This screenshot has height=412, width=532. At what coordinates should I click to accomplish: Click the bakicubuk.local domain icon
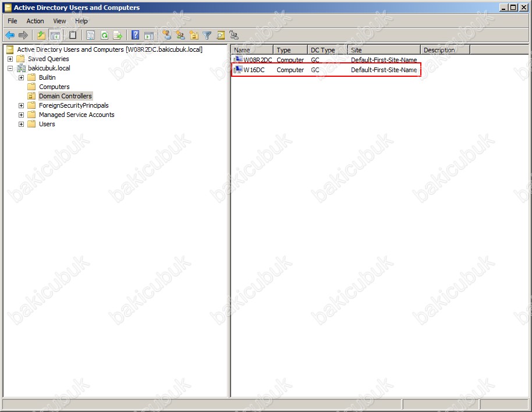point(21,68)
